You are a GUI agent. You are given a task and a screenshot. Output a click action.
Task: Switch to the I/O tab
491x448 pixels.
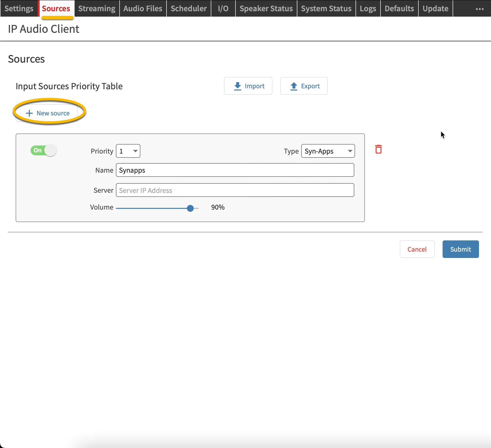coord(223,8)
